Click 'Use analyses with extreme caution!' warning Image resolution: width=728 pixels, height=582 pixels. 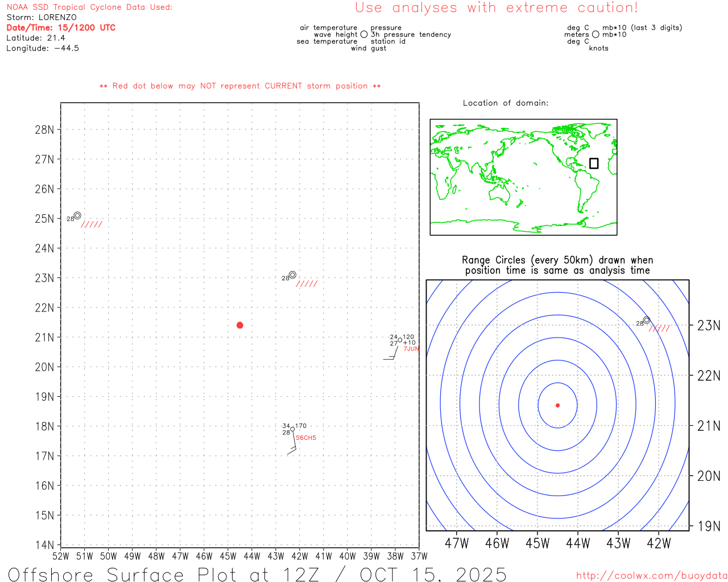[497, 8]
